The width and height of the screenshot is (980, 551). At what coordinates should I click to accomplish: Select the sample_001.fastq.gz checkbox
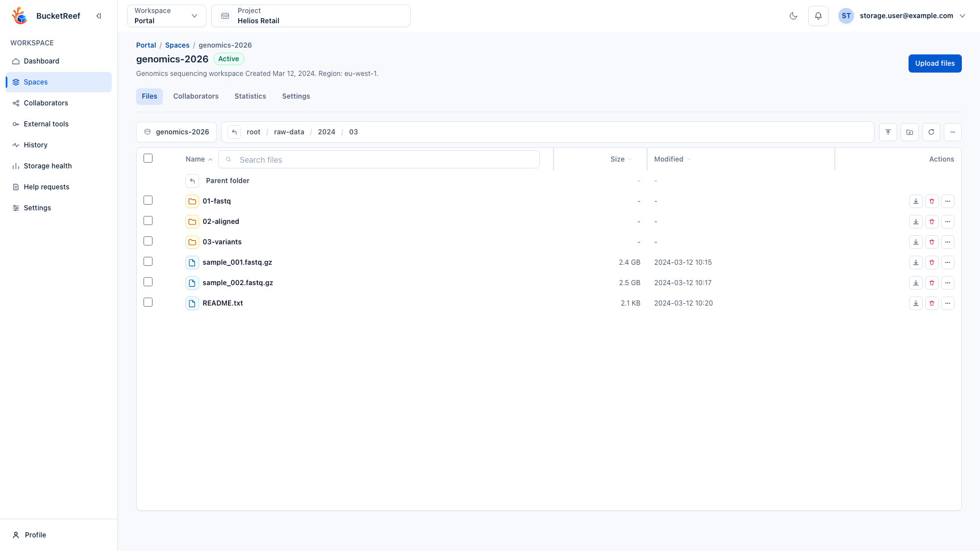[x=148, y=261]
